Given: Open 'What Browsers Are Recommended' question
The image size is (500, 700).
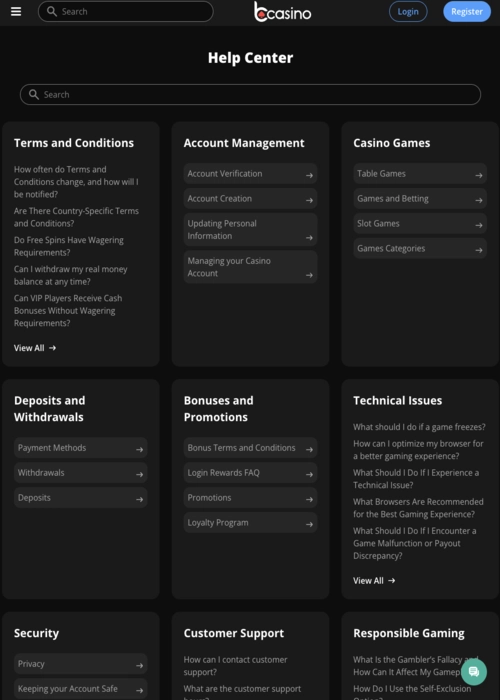Looking at the screenshot, I should pyautogui.click(x=418, y=508).
